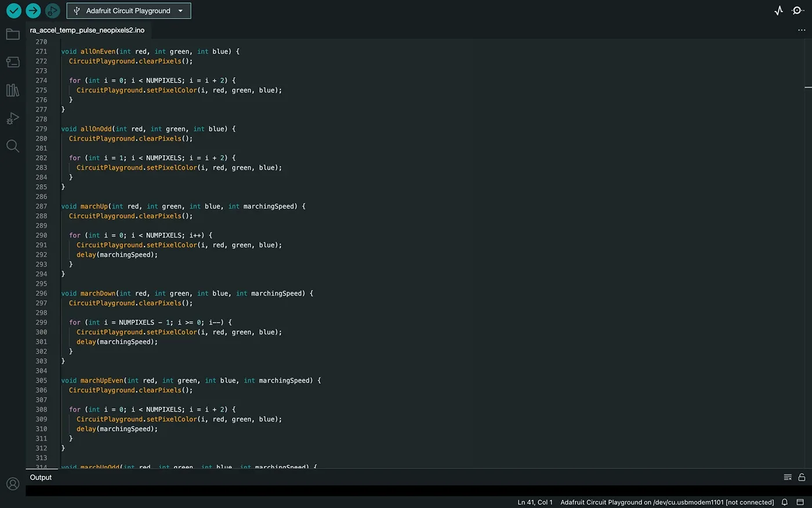The height and width of the screenshot is (508, 812).
Task: Click the for loop on line 282
Action: coord(152,158)
